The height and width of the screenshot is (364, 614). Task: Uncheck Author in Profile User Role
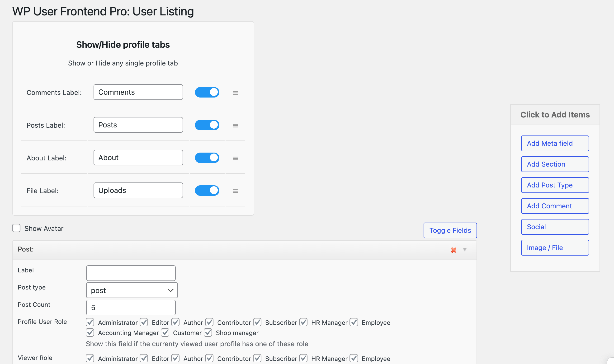[175, 322]
